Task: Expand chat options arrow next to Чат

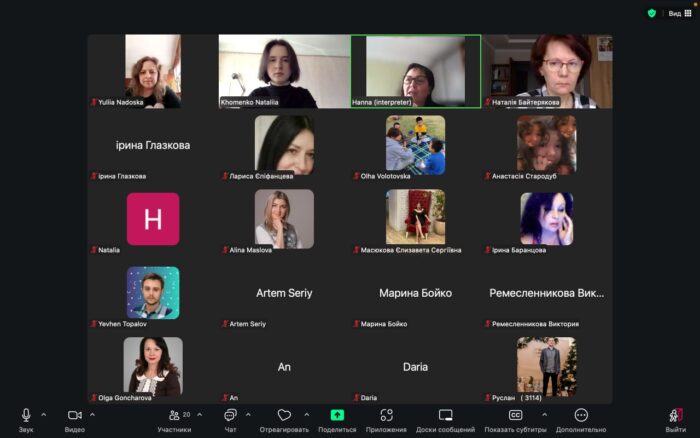Action: click(248, 414)
